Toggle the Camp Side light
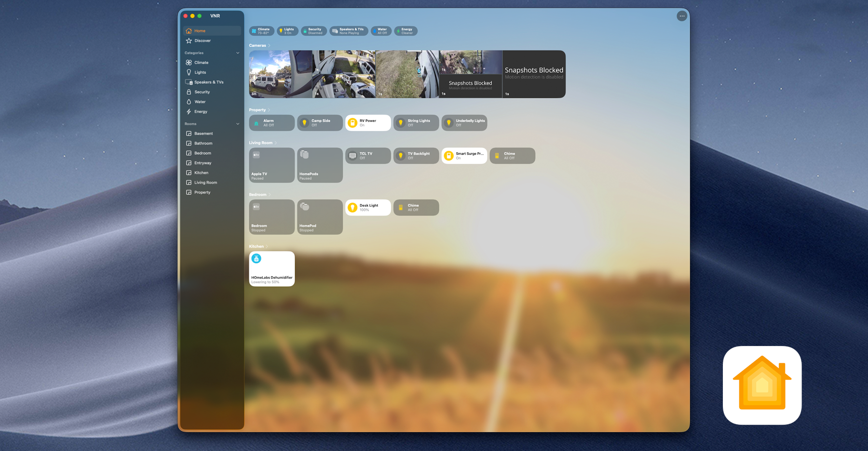Viewport: 868px width, 451px height. [320, 123]
